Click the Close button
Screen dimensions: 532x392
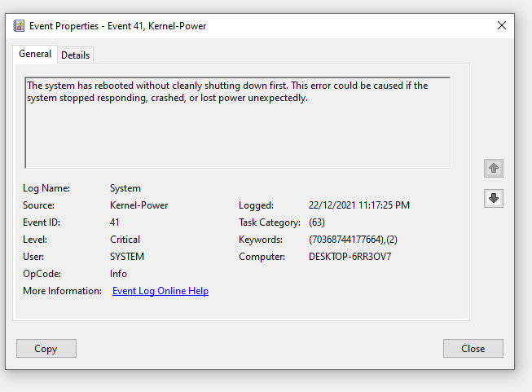point(473,349)
